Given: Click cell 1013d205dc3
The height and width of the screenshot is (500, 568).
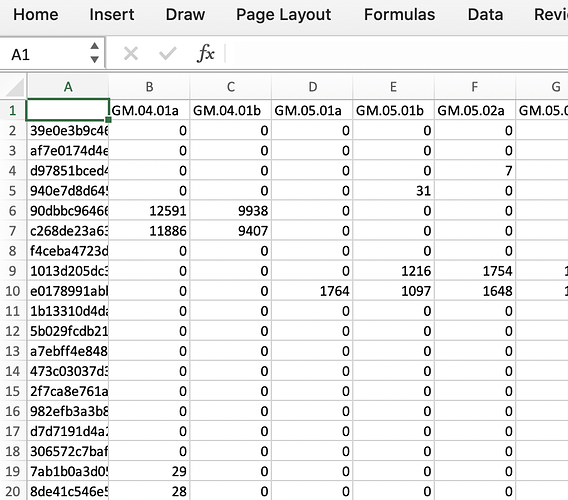Looking at the screenshot, I should click(68, 271).
